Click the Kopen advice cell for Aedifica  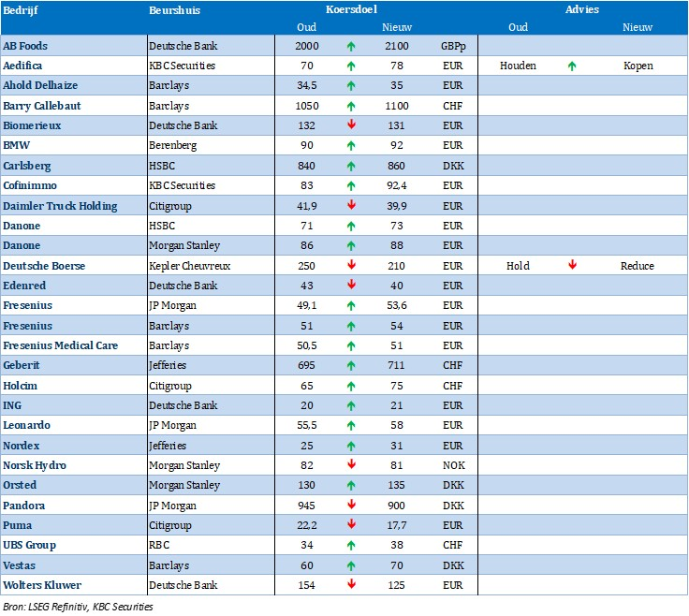638,66
